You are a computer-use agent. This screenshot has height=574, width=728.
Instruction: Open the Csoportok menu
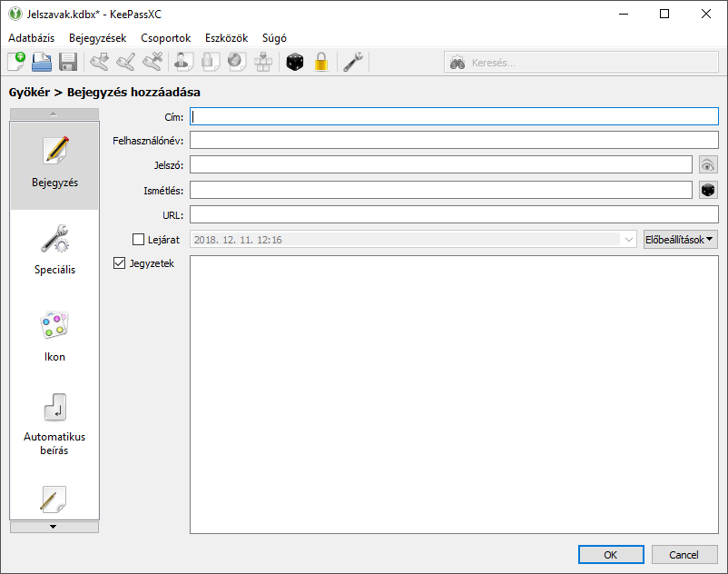click(x=166, y=38)
